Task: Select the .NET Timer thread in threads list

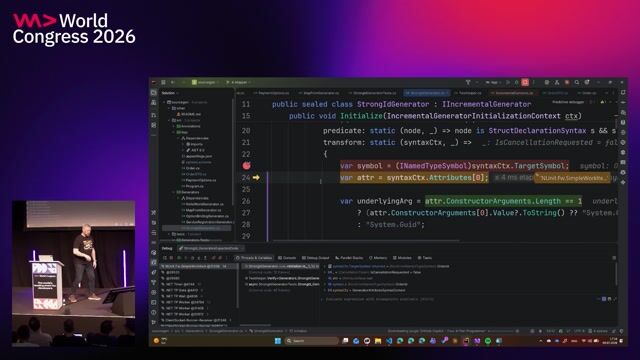Action: tap(180, 284)
